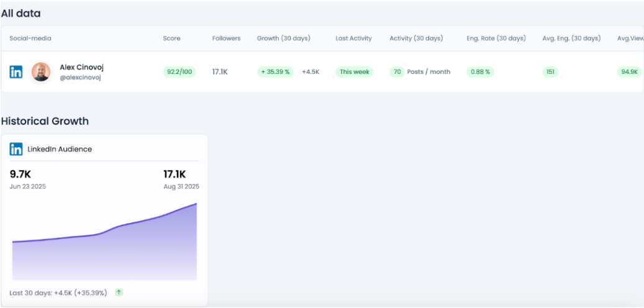The width and height of the screenshot is (644, 308).
Task: Click the Activity (30 days) column header
Action: (416, 38)
